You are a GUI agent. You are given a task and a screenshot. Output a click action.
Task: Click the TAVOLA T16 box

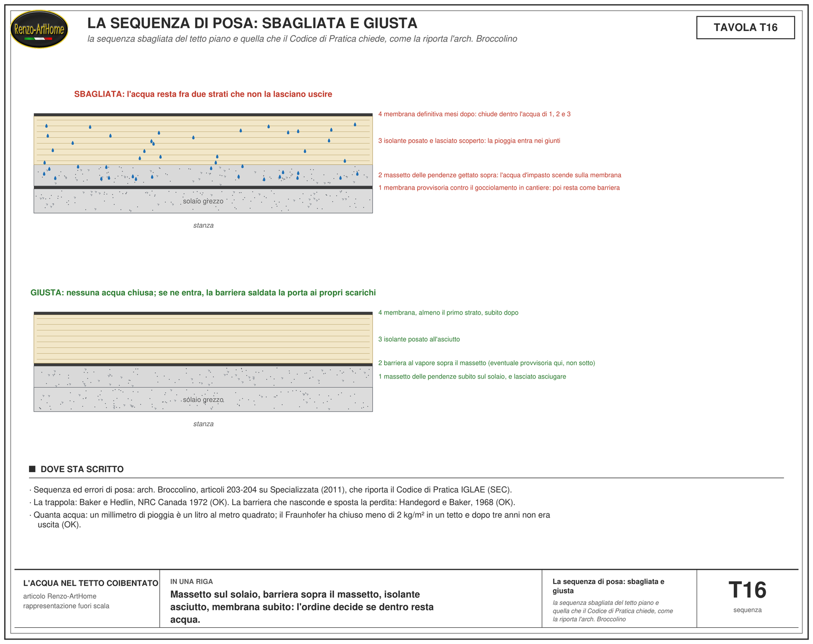(x=745, y=27)
